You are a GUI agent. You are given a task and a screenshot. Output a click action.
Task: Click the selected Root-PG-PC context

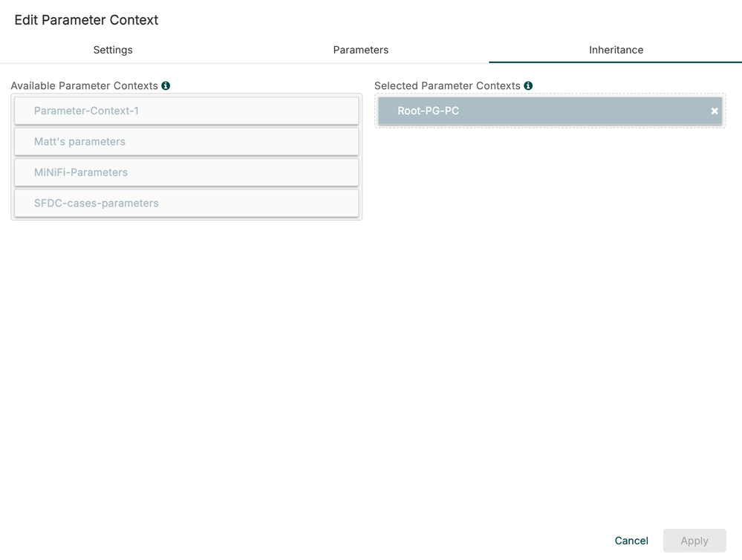[x=535, y=111]
